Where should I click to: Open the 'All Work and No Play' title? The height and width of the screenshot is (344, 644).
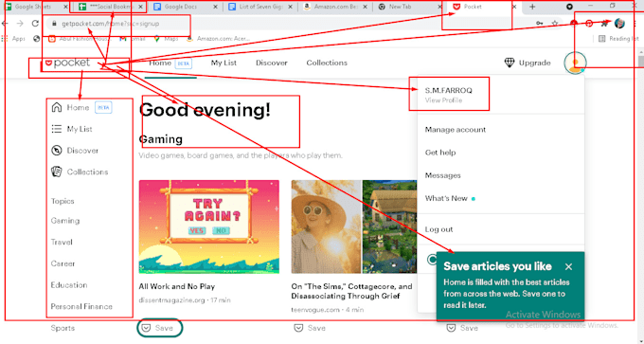[177, 286]
